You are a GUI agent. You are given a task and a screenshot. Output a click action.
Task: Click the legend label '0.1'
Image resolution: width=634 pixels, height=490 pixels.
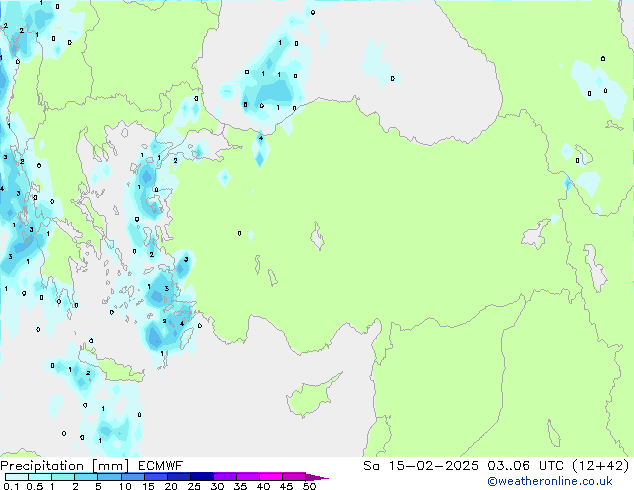click(11, 486)
